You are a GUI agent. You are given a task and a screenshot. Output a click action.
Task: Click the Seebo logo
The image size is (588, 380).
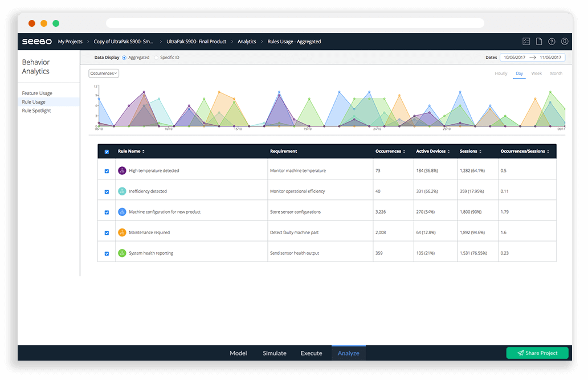tap(36, 42)
